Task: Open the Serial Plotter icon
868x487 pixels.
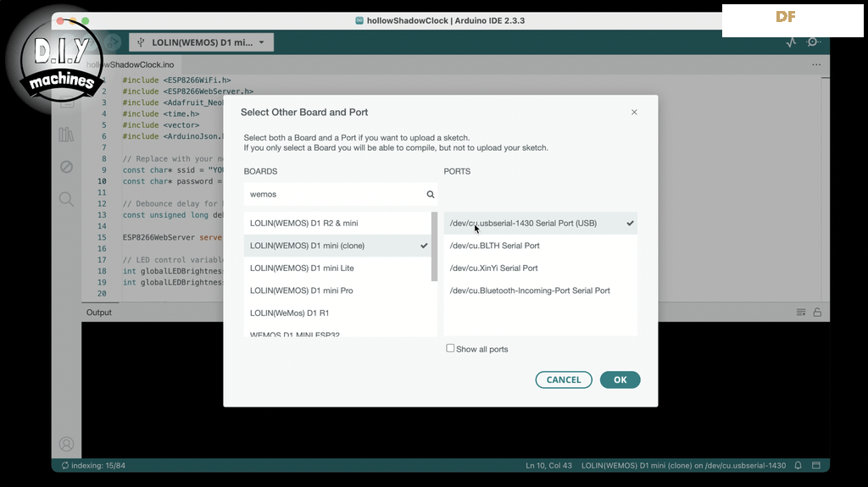Action: (x=791, y=42)
